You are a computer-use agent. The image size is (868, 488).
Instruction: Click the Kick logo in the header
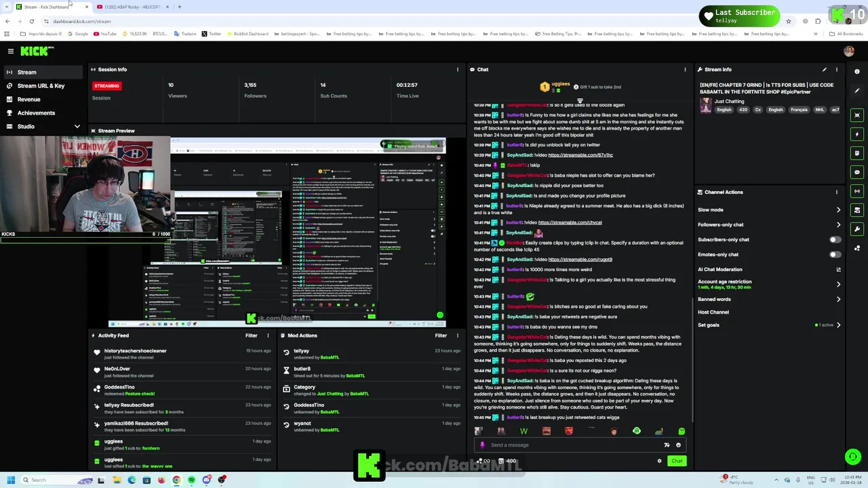pyautogui.click(x=37, y=51)
